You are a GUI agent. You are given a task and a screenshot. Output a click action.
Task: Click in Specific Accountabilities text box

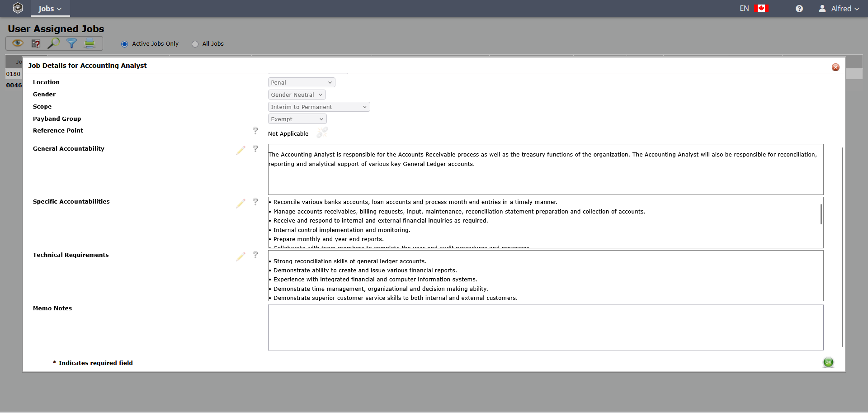[x=546, y=223]
